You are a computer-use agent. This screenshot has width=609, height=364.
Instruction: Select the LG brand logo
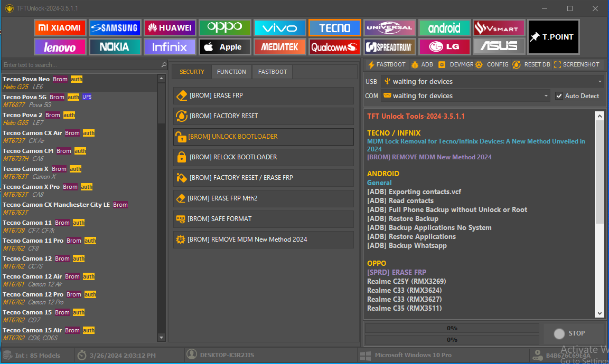click(x=445, y=47)
